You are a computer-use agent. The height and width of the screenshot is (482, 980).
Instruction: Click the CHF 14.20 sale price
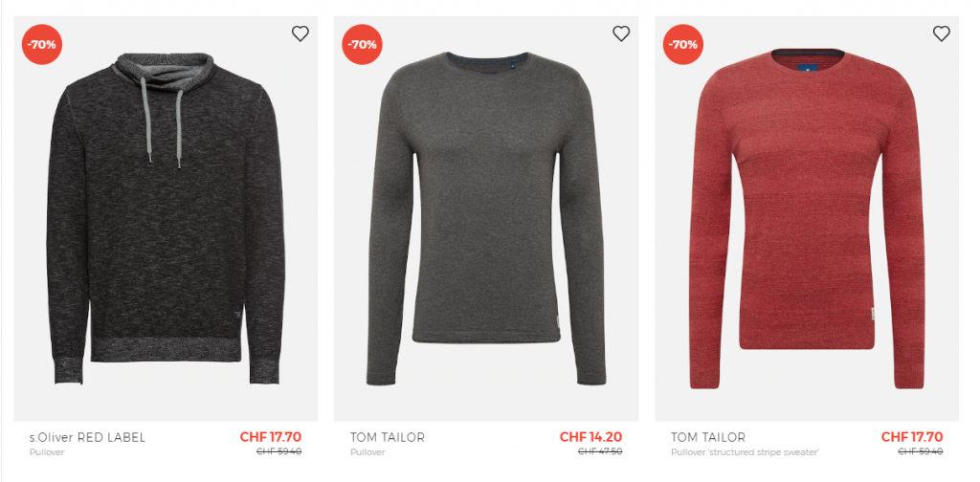590,437
